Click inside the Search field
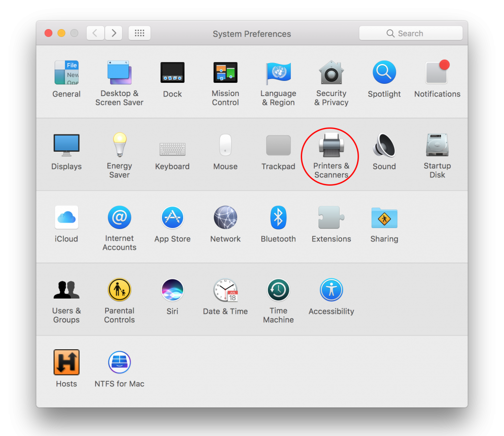504x436 pixels. coord(411,33)
